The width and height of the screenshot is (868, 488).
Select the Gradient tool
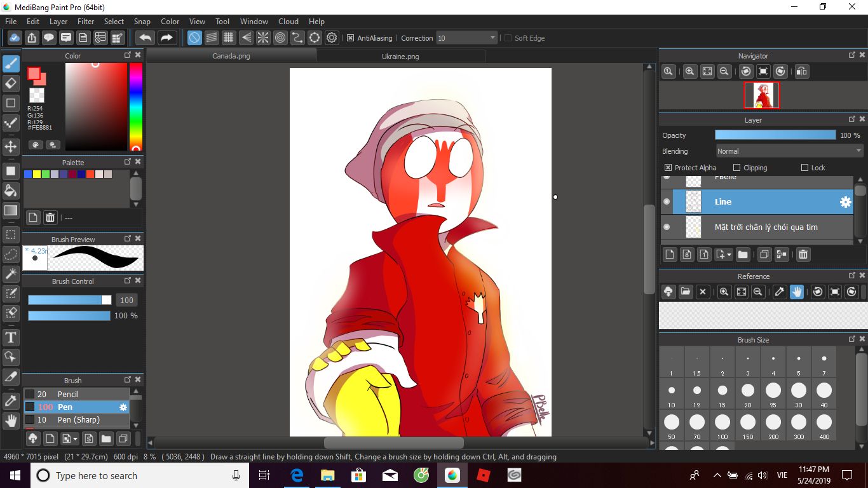pos(11,210)
